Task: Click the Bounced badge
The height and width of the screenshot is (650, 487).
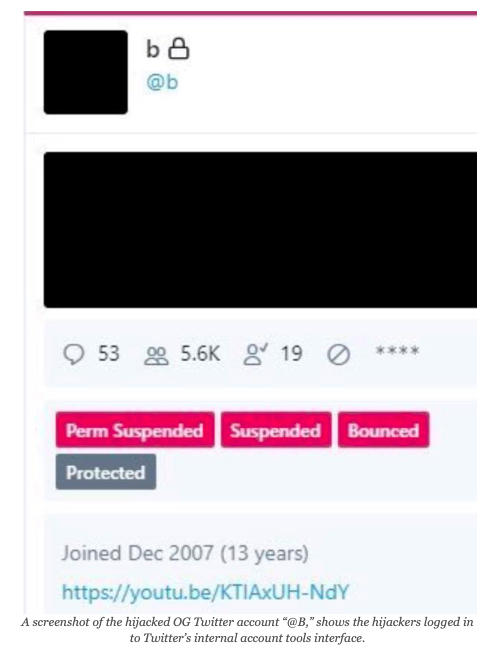Action: [x=383, y=430]
